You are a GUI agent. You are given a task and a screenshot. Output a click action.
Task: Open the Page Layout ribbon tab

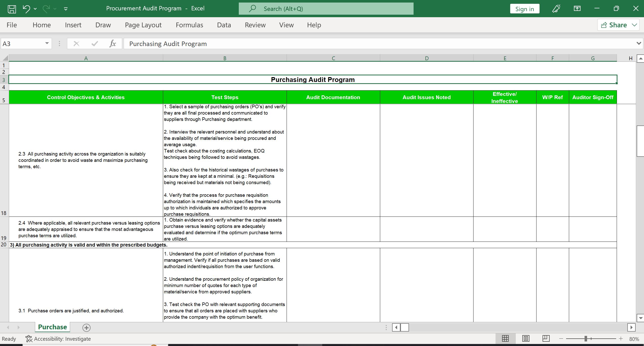143,25
